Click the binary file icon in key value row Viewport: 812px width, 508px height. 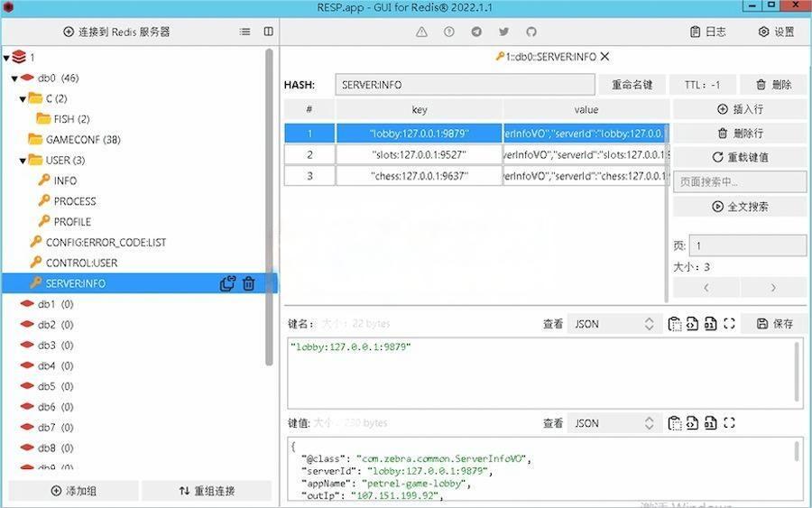711,423
